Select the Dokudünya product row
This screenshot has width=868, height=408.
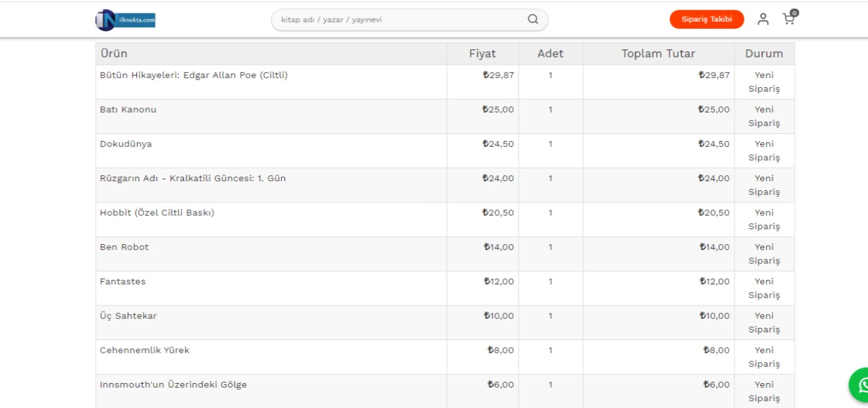(x=126, y=144)
